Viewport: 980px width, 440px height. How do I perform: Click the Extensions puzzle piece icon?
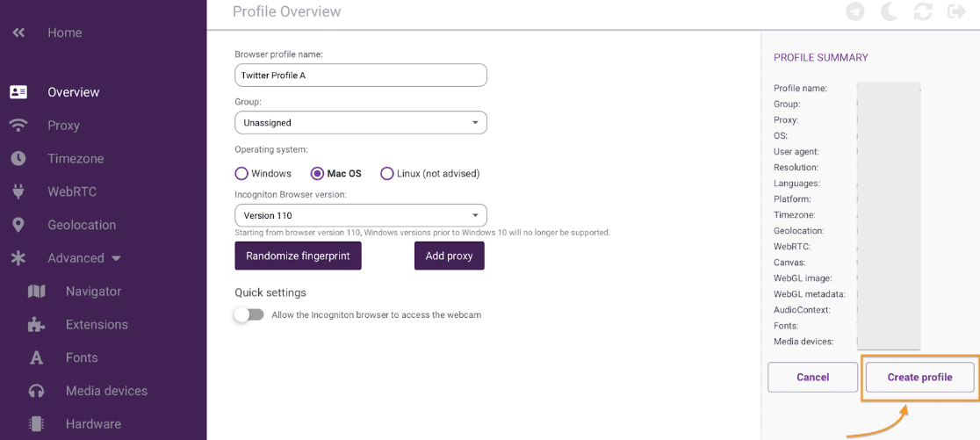pos(37,324)
